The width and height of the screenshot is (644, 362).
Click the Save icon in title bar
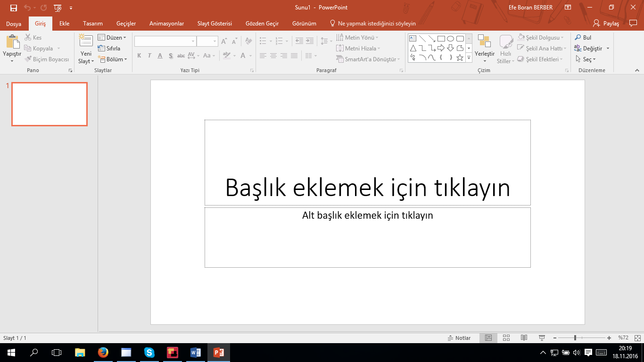click(14, 8)
